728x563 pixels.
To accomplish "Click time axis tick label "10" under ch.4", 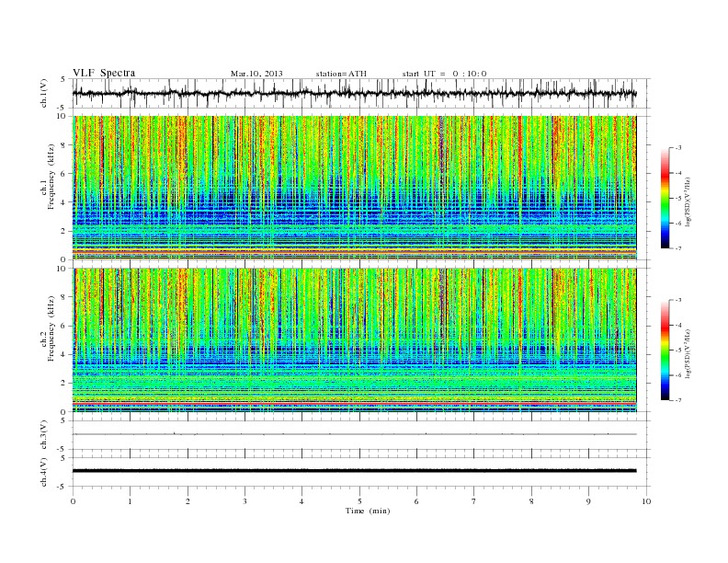I will point(646,501).
